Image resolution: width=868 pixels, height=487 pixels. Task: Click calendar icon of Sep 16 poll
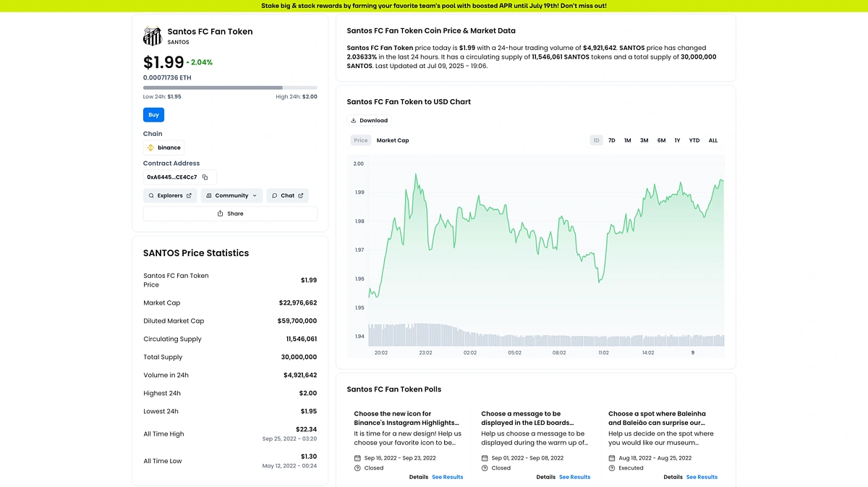point(358,458)
